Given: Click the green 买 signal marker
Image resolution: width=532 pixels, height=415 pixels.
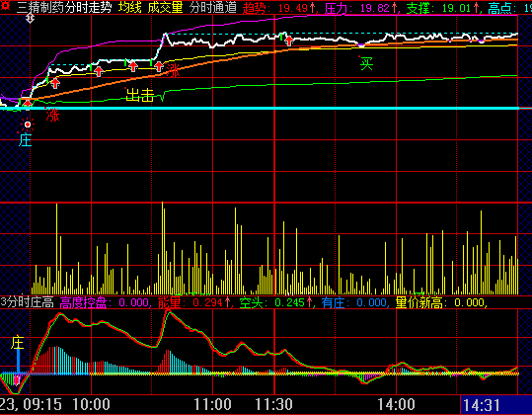Looking at the screenshot, I should (x=366, y=63).
